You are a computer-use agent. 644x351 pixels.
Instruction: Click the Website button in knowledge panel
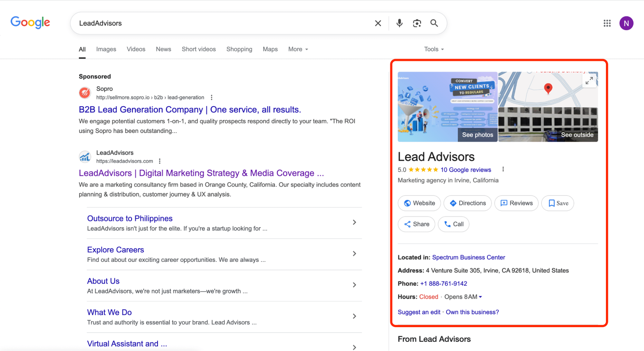[x=419, y=203]
